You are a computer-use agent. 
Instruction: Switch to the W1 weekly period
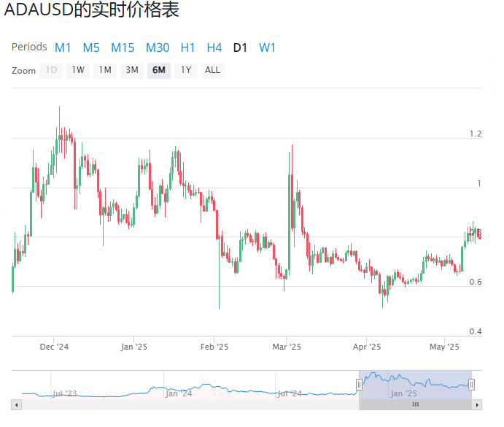tap(268, 47)
